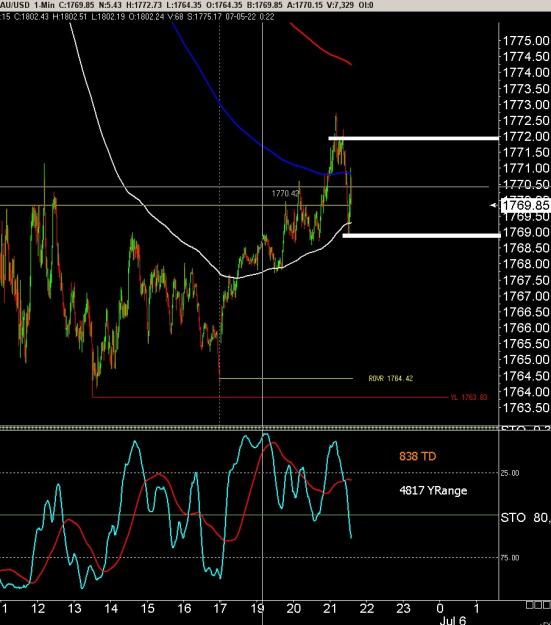Click the 1770.42 price annotation on chart

(x=285, y=193)
